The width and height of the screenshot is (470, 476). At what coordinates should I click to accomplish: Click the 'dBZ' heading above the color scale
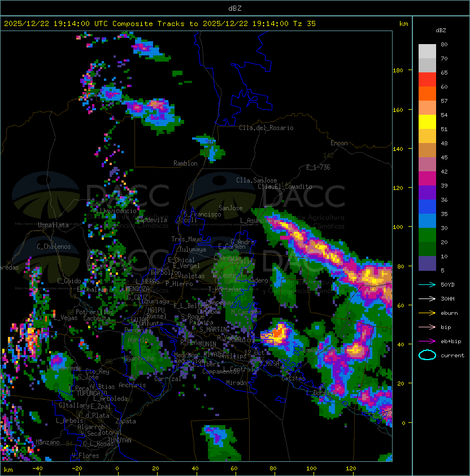[441, 31]
